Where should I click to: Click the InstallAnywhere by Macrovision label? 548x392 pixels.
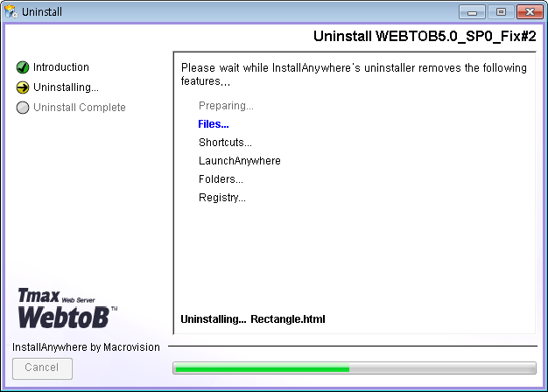coord(86,346)
